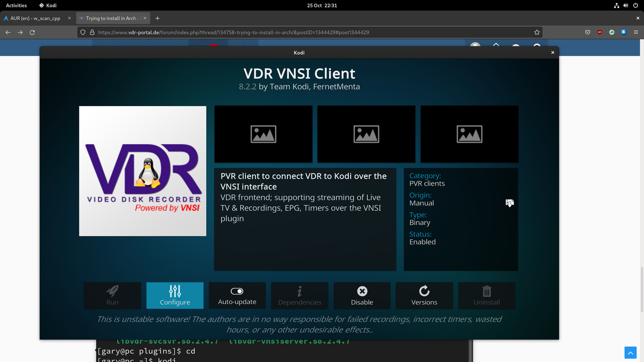
Task: Click inside the browser address bar
Action: [x=302, y=32]
